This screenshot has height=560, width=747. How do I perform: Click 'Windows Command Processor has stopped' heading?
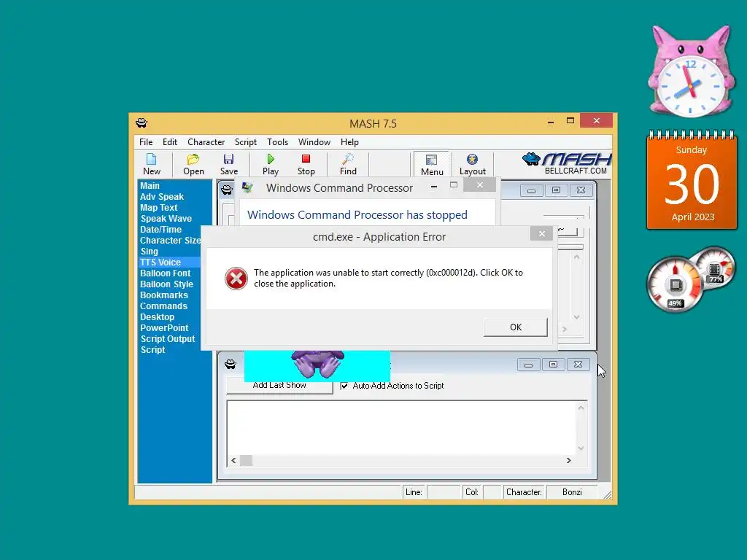coord(357,215)
